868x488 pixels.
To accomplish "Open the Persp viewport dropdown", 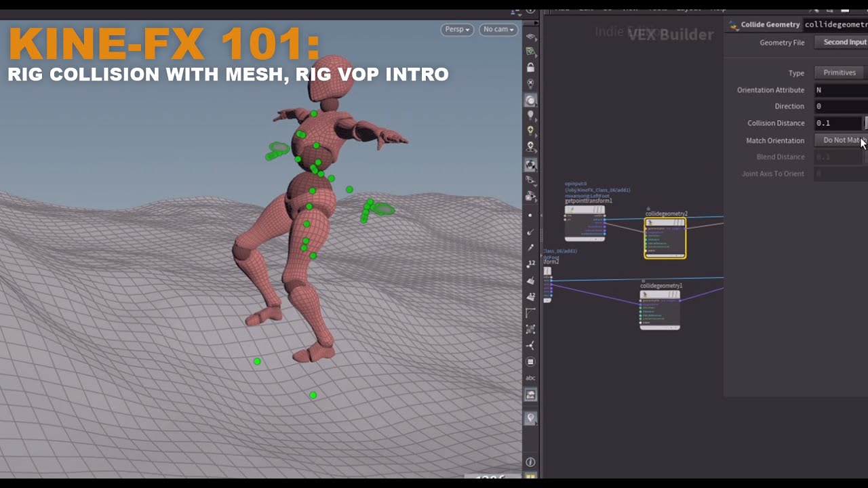I will [457, 29].
